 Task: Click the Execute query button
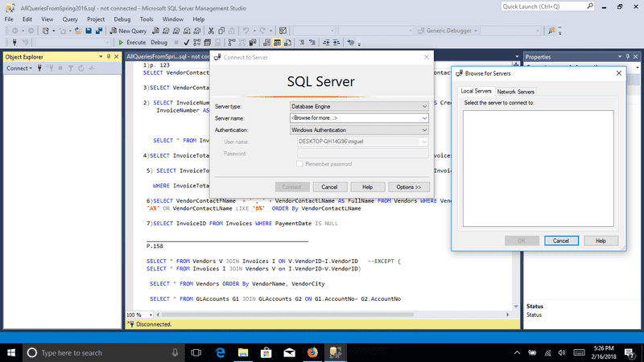[132, 42]
